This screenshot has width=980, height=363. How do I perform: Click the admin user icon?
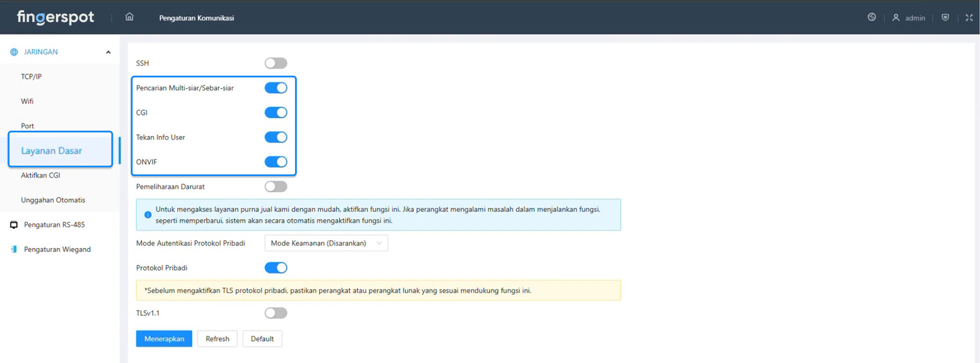(895, 17)
